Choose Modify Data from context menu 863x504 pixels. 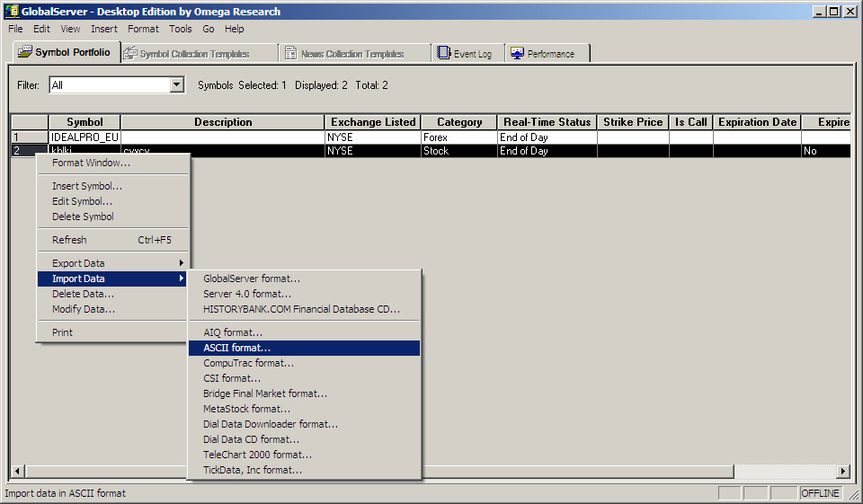pyautogui.click(x=113, y=309)
